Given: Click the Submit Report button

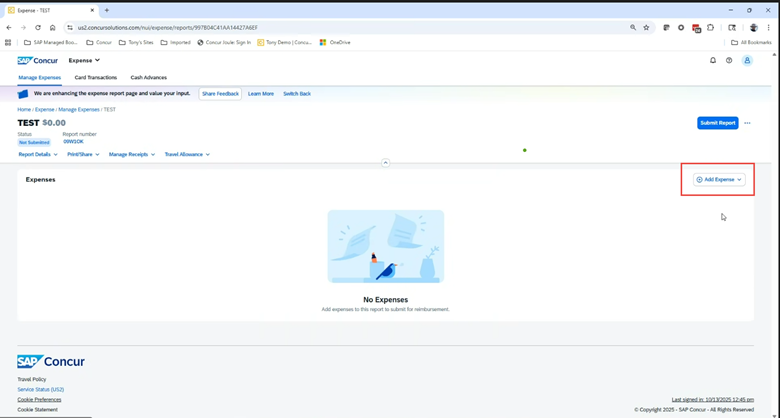Looking at the screenshot, I should tap(717, 123).
